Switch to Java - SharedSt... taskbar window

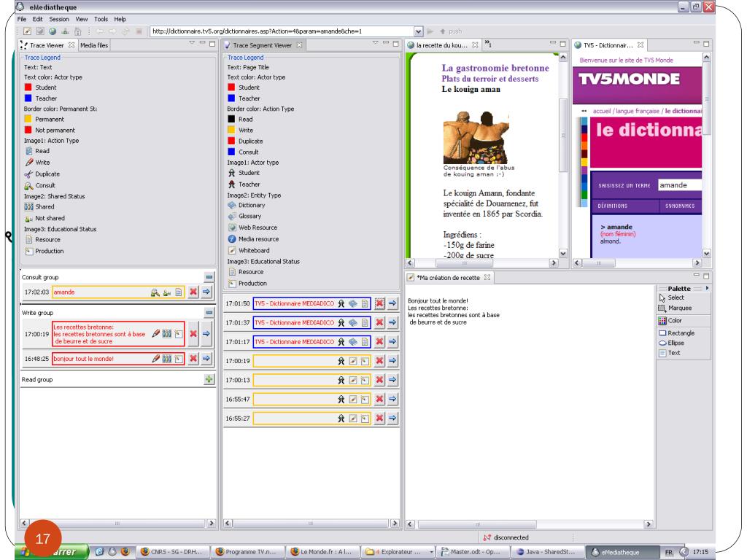tap(547, 552)
